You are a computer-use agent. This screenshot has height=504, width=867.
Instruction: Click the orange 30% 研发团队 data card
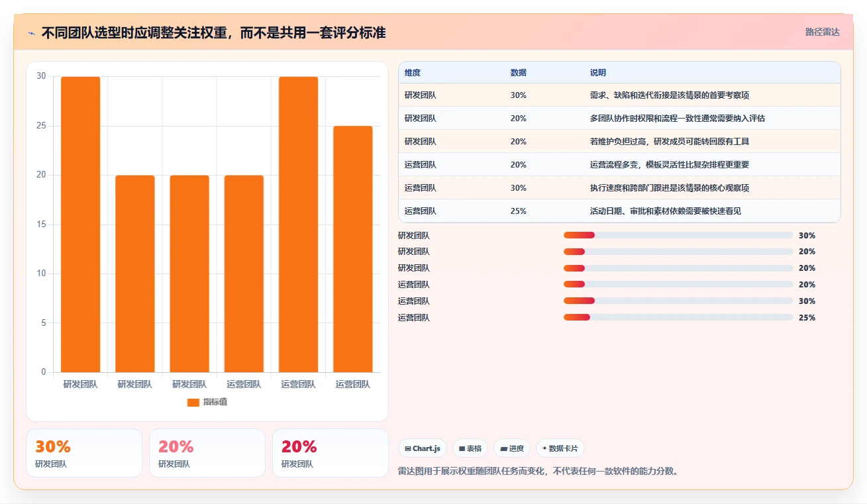pos(84,453)
